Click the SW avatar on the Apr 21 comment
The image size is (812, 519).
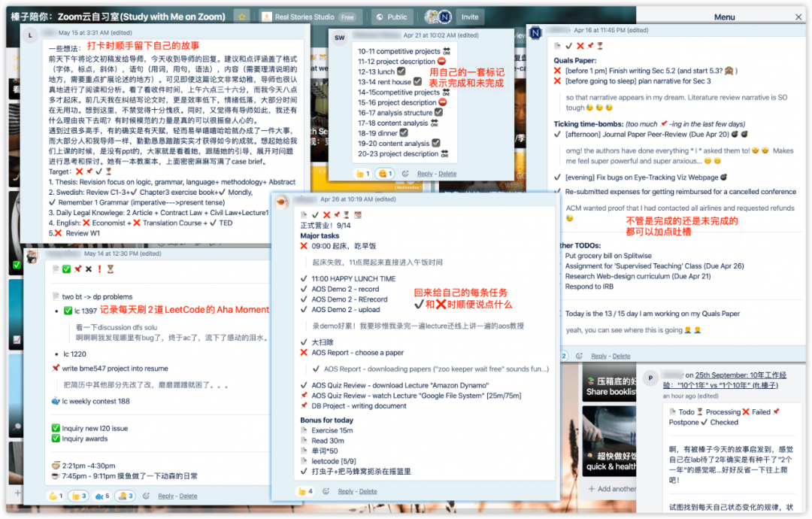tap(340, 38)
